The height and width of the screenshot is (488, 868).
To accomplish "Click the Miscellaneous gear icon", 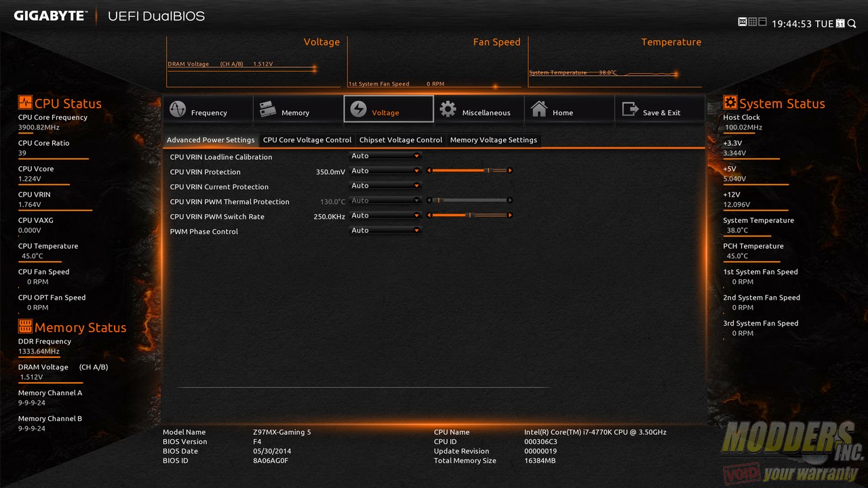I will [x=448, y=109].
